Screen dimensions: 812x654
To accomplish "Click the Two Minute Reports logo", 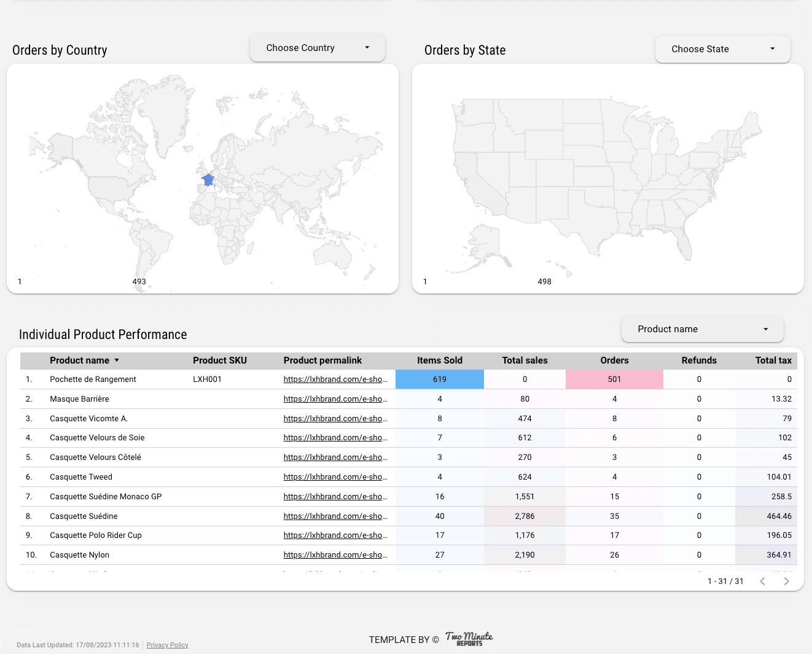I will pos(469,639).
